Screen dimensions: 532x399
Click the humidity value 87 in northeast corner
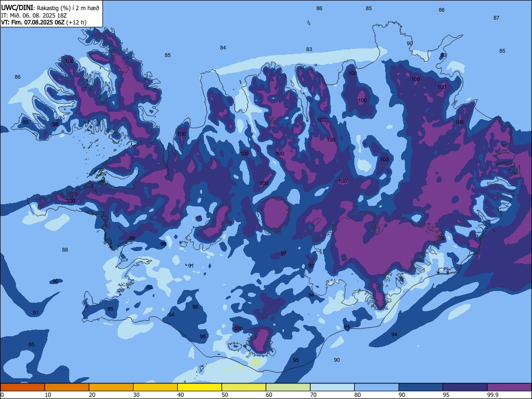point(496,18)
